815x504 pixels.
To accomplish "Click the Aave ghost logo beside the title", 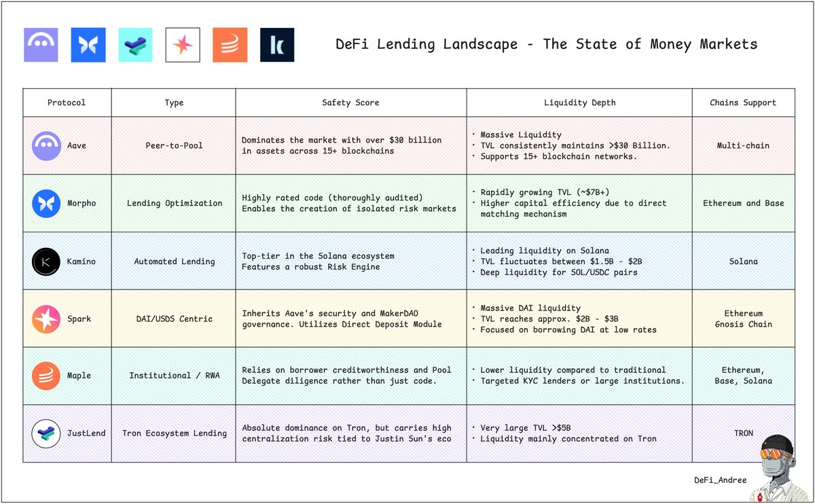I will [41, 45].
